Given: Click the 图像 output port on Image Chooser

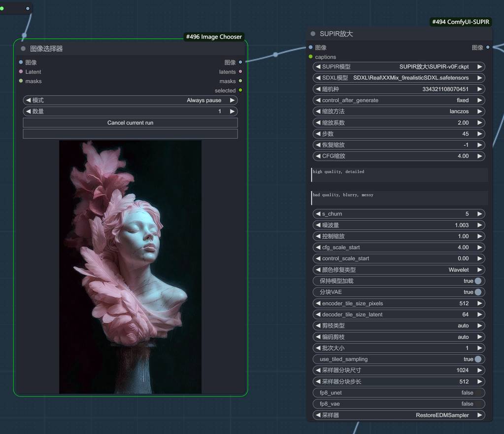Looking at the screenshot, I should pyautogui.click(x=240, y=62).
